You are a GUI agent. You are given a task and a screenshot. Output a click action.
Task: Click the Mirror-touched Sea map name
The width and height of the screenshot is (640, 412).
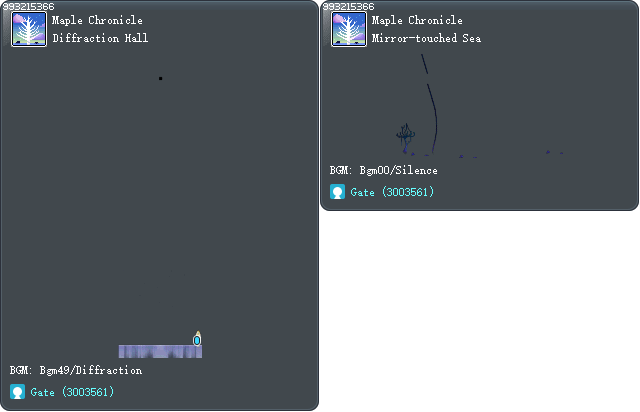coord(426,38)
